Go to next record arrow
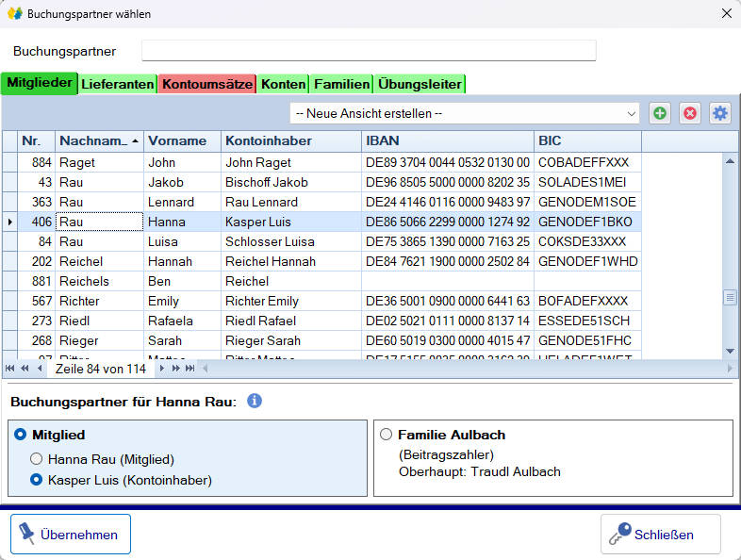The width and height of the screenshot is (741, 560). 162,368
